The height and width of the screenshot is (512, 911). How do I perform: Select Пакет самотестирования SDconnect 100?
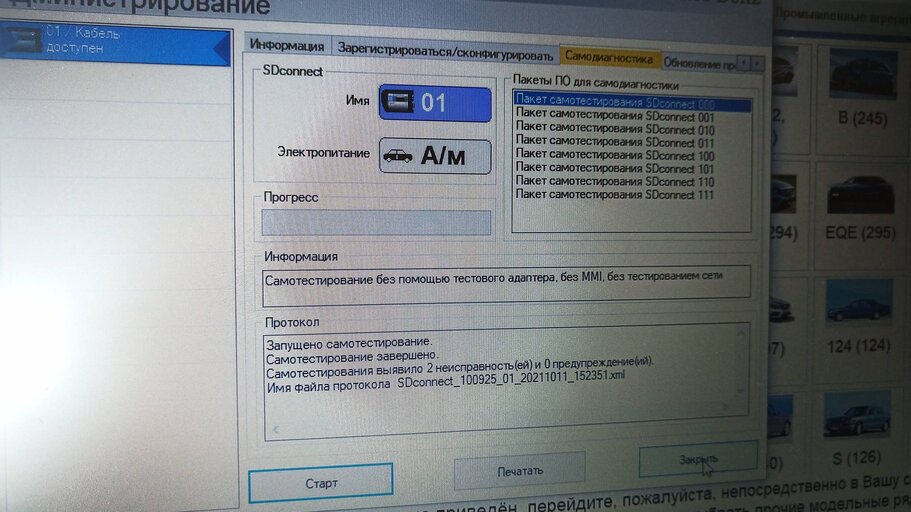point(615,154)
